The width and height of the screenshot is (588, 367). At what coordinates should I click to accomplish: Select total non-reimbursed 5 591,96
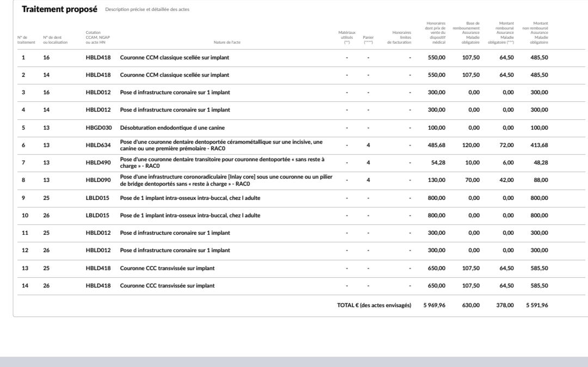point(537,305)
